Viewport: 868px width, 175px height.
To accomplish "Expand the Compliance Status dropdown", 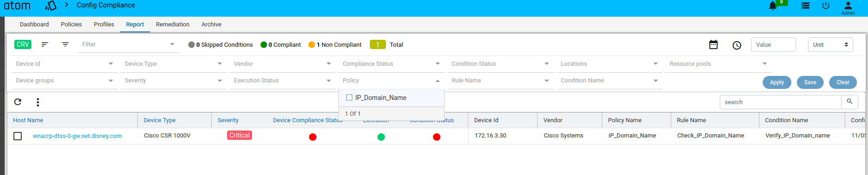I will coord(391,64).
